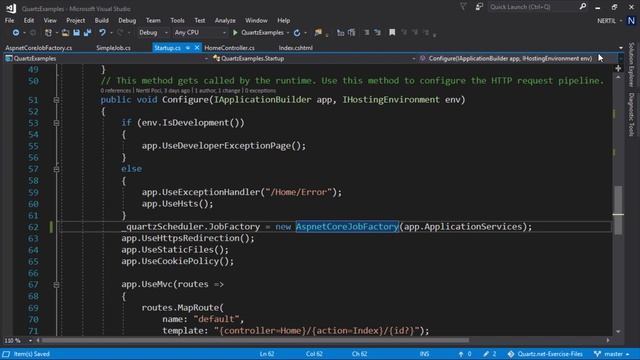This screenshot has width=640, height=360.
Task: Click the horizontal scrollbar thumb
Action: [255, 340]
